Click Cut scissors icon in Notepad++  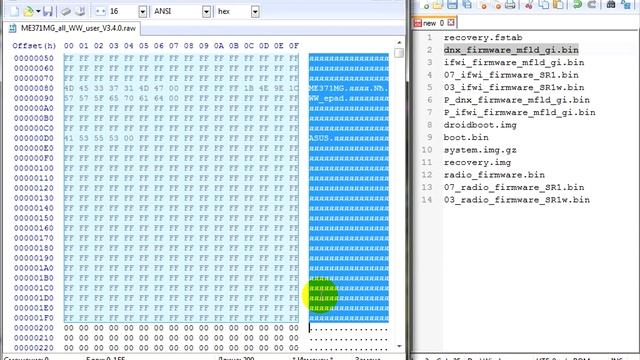(529, 4)
